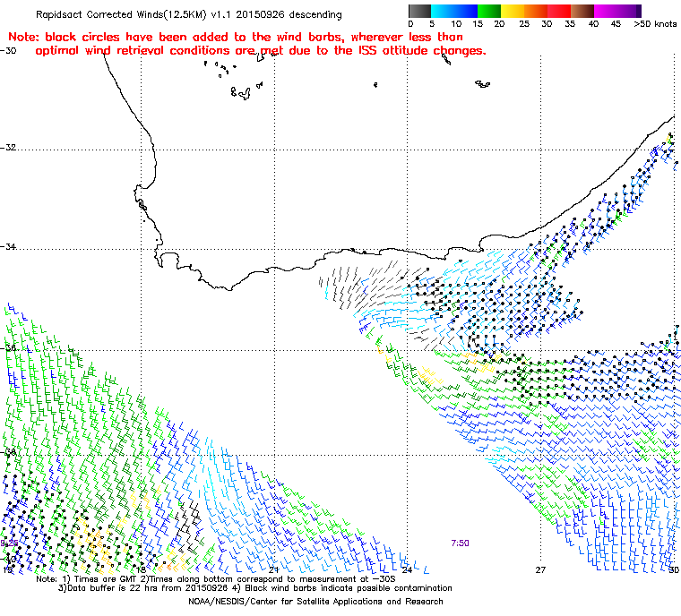Click the NOAA/NESDIS footer credit text

[x=315, y=602]
